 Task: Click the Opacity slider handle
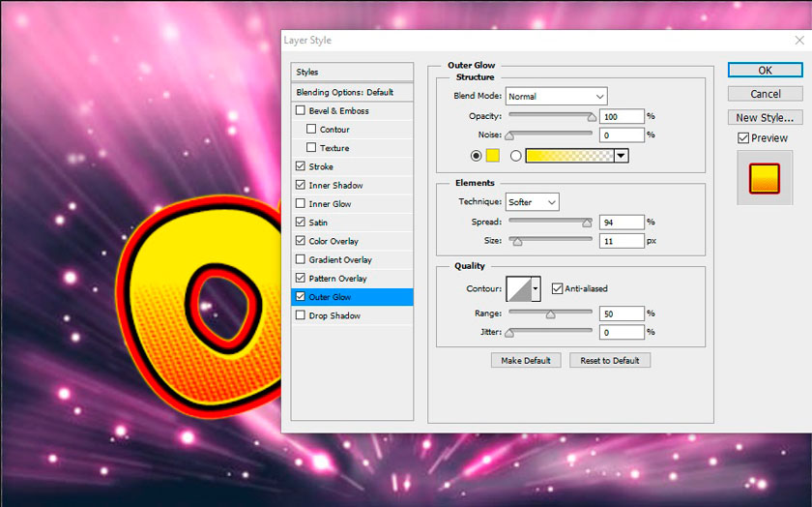click(x=592, y=118)
